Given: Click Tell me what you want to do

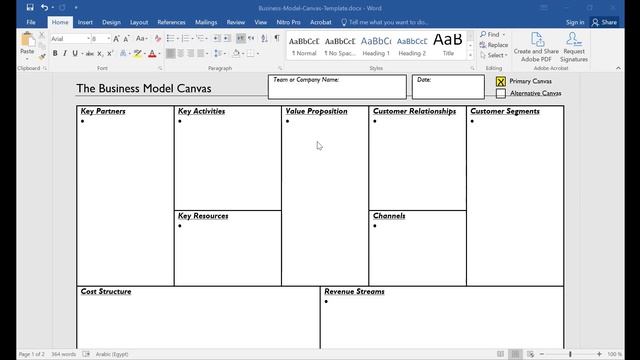Looking at the screenshot, I should pos(384,22).
